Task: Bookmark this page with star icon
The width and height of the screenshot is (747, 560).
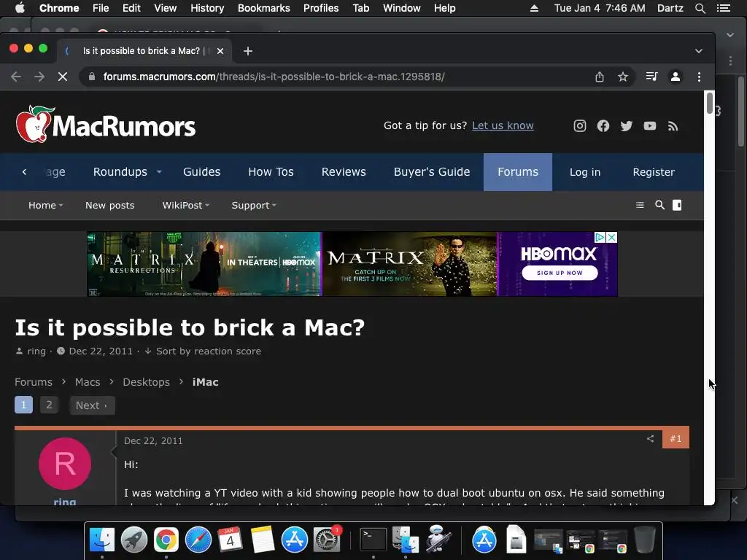Action: pyautogui.click(x=623, y=77)
